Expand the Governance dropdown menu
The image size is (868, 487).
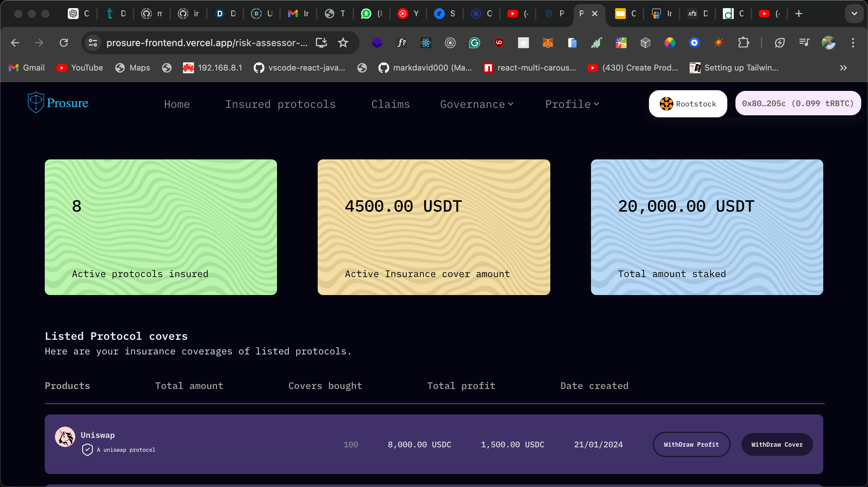point(476,104)
